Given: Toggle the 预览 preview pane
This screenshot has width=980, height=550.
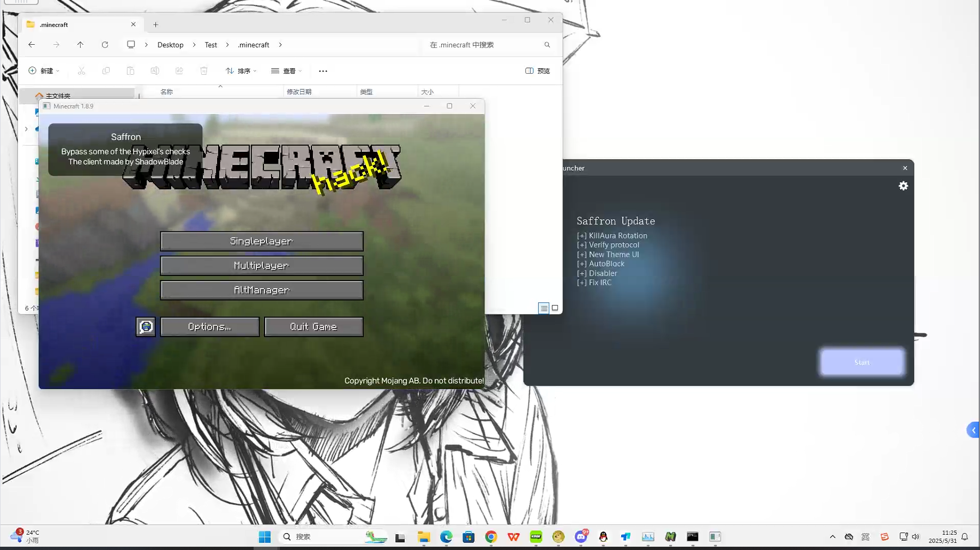Looking at the screenshot, I should pyautogui.click(x=537, y=71).
